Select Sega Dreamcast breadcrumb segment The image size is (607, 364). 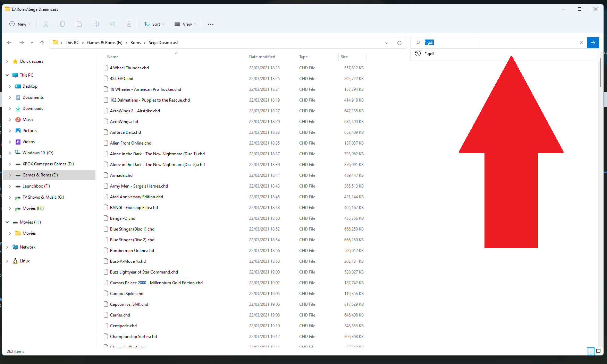163,43
